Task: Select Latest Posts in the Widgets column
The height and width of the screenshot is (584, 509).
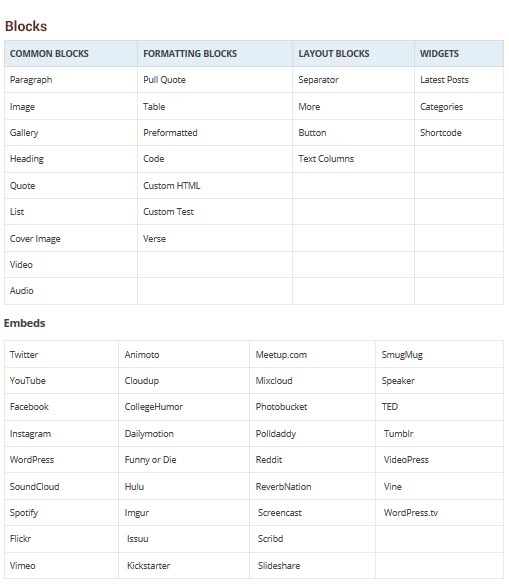Action: [459, 80]
